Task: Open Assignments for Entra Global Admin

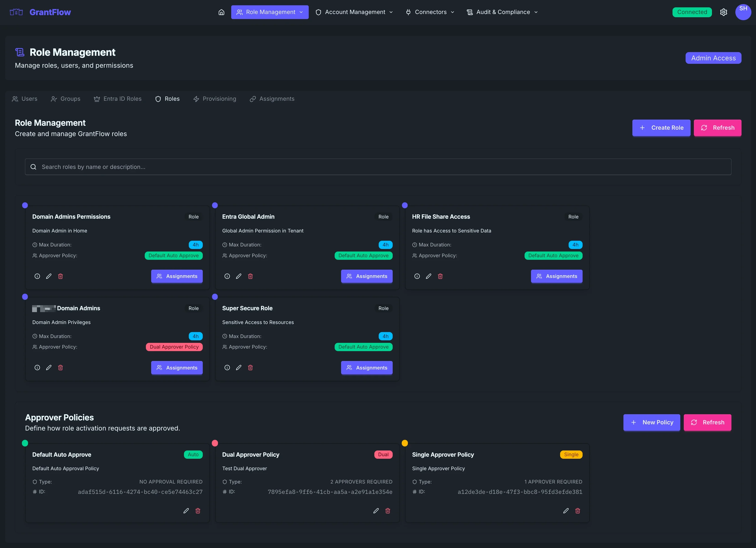Action: (367, 276)
